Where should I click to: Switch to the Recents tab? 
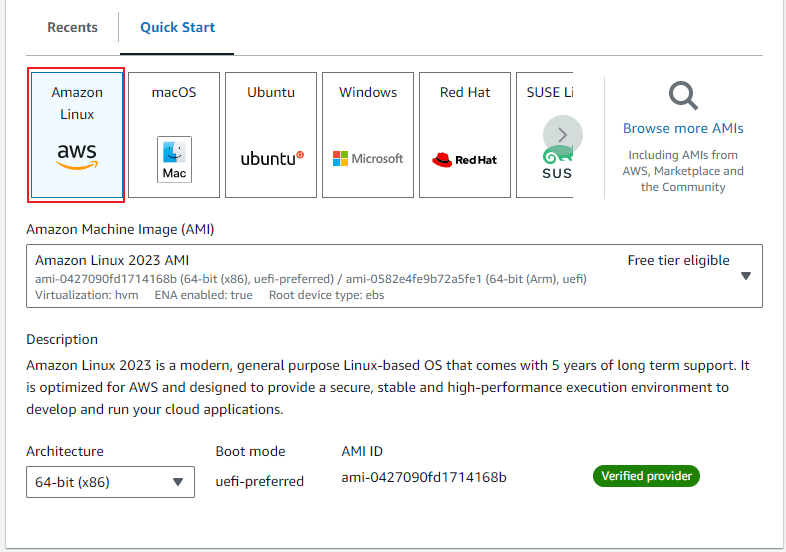pos(72,27)
